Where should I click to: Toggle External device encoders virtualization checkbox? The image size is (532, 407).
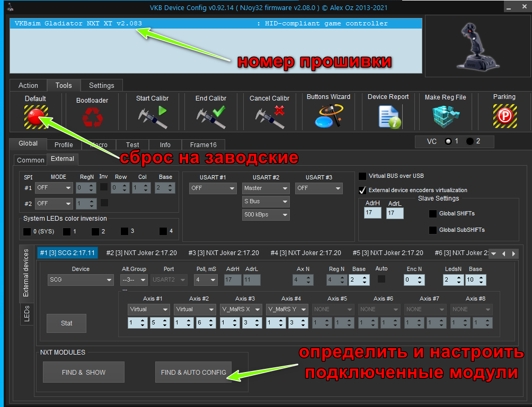362,190
